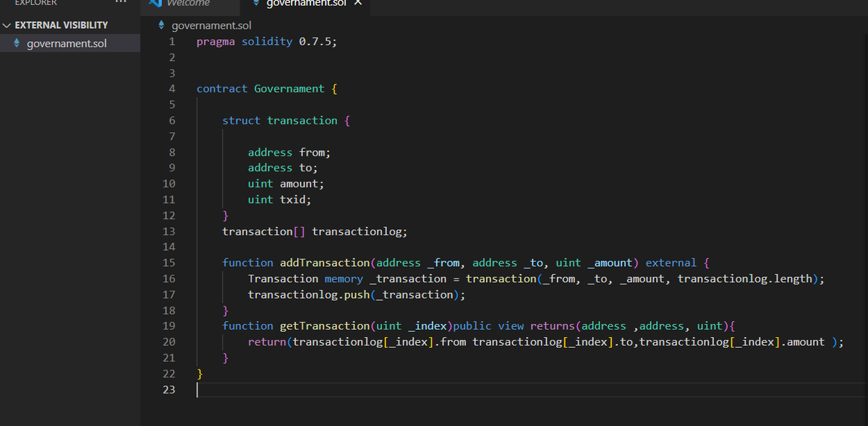Click the Solidity file icon beside governament.sol in Explorer
868x426 pixels.
pyautogui.click(x=18, y=43)
